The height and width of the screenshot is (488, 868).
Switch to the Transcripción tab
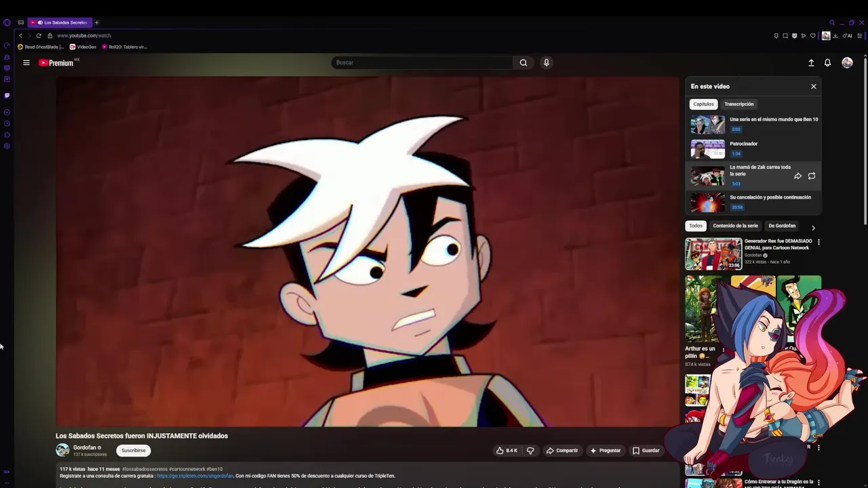738,104
